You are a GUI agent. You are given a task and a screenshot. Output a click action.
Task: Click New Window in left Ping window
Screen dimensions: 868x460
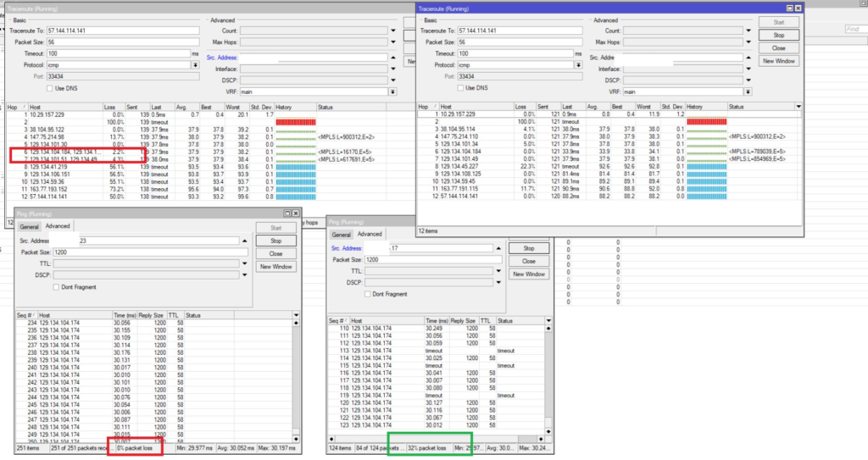click(275, 267)
